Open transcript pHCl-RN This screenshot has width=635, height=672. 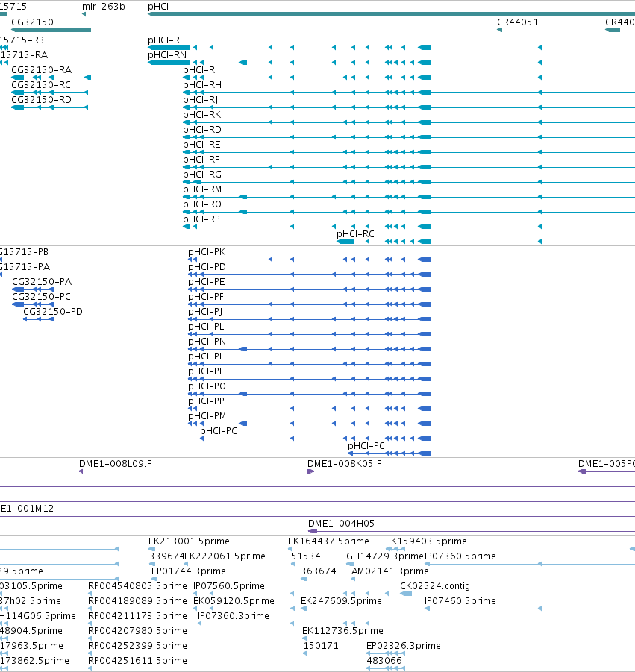click(x=167, y=55)
